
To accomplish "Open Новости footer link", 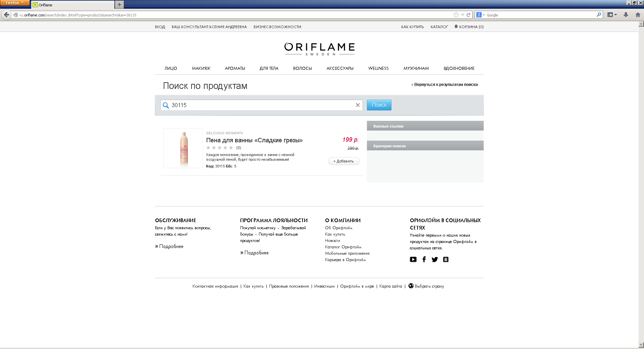I will pyautogui.click(x=332, y=241).
